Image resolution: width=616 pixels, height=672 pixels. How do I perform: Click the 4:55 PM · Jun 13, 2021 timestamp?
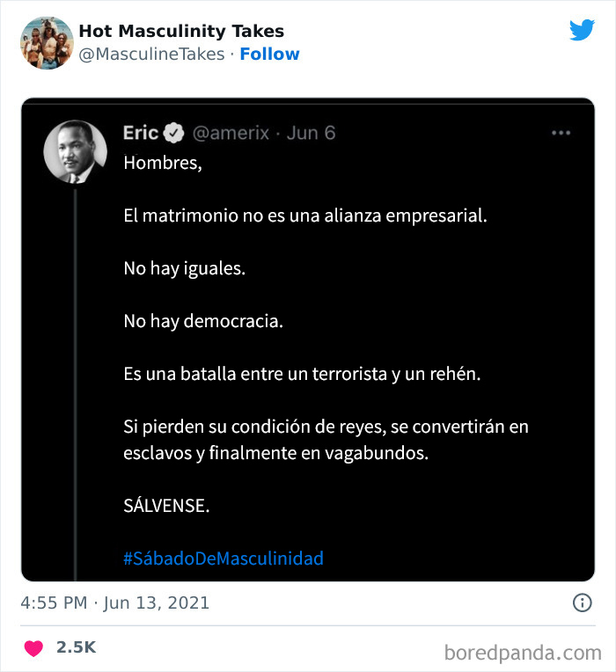[x=114, y=603]
